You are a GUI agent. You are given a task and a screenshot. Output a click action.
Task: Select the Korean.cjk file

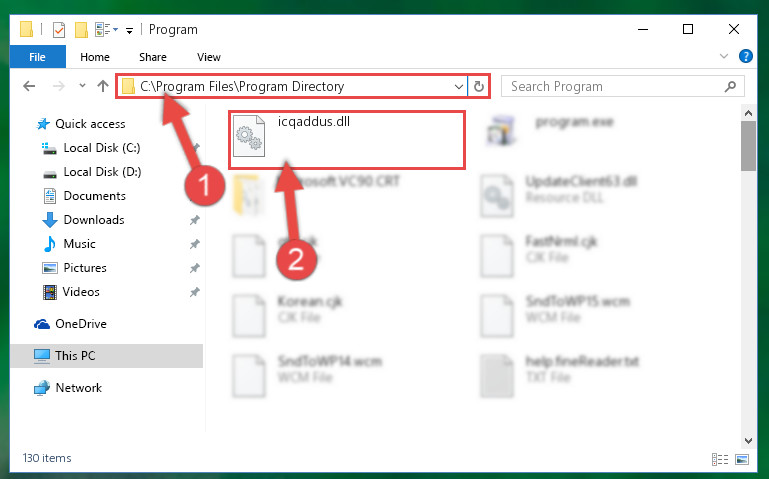tap(309, 301)
